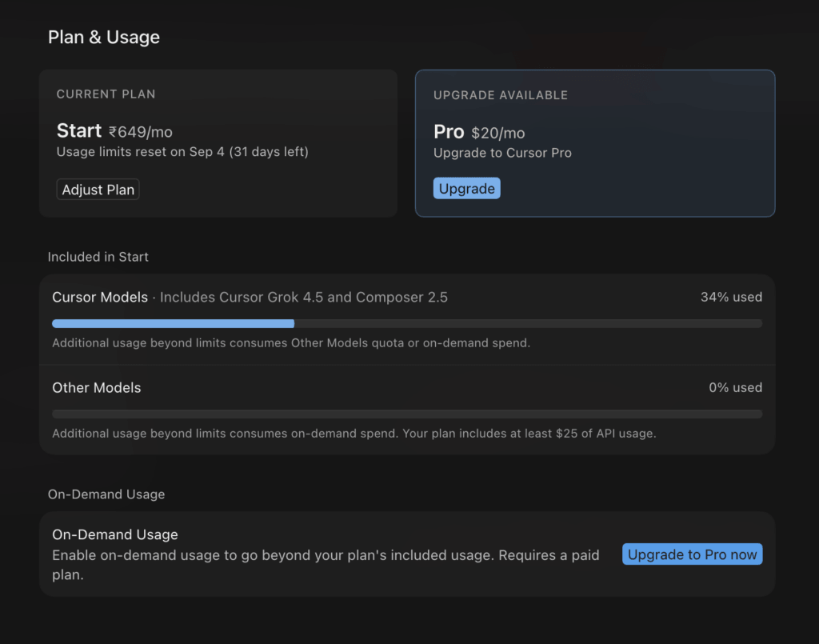Click the CURRENT PLAN label
The image size is (819, 644).
pos(106,94)
